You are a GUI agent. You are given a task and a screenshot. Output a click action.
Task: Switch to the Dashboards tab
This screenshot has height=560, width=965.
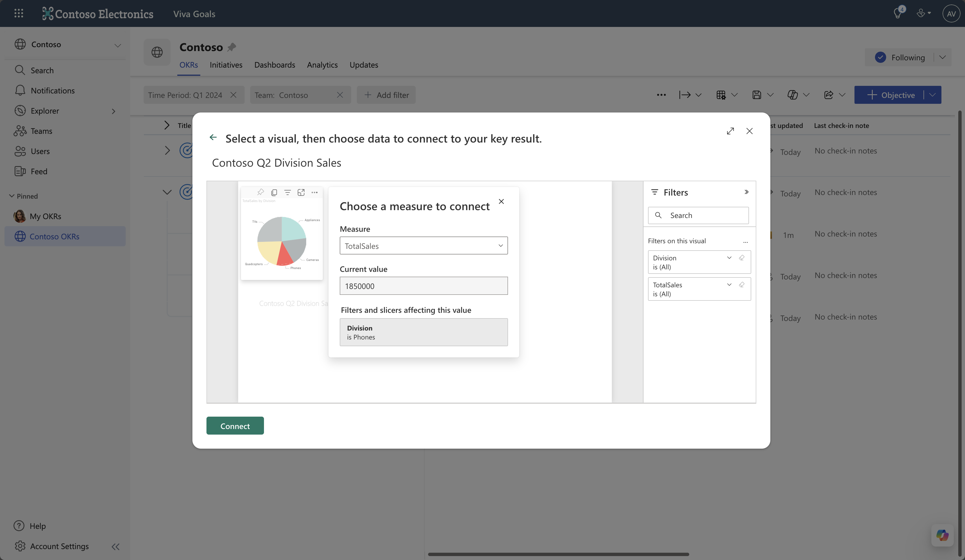click(x=275, y=65)
